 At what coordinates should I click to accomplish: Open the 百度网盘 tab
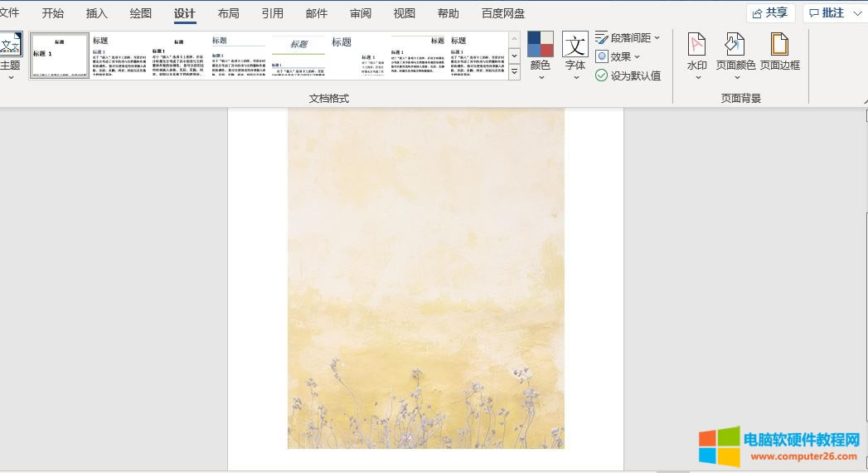click(x=503, y=13)
